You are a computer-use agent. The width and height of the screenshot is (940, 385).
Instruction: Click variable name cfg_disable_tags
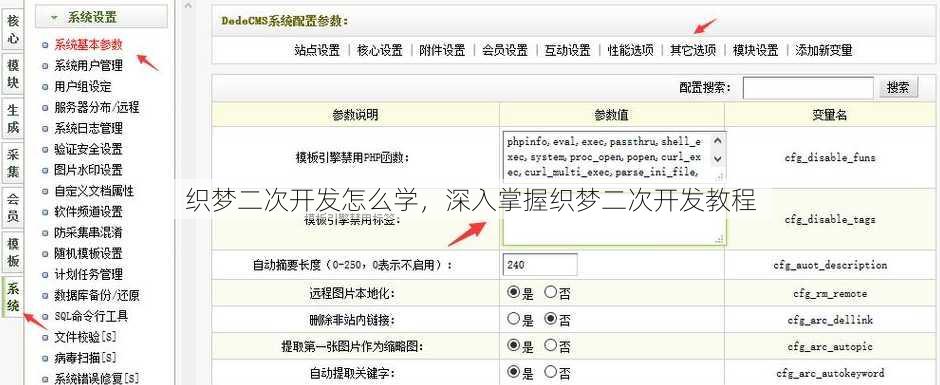point(830,219)
